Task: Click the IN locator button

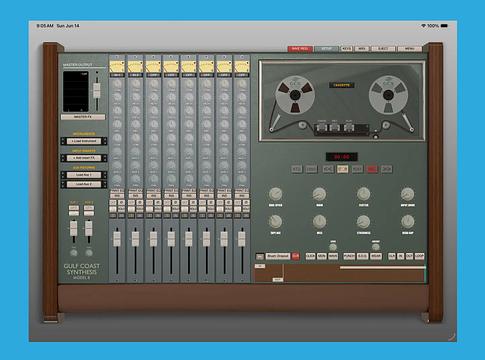Action: coord(400,256)
